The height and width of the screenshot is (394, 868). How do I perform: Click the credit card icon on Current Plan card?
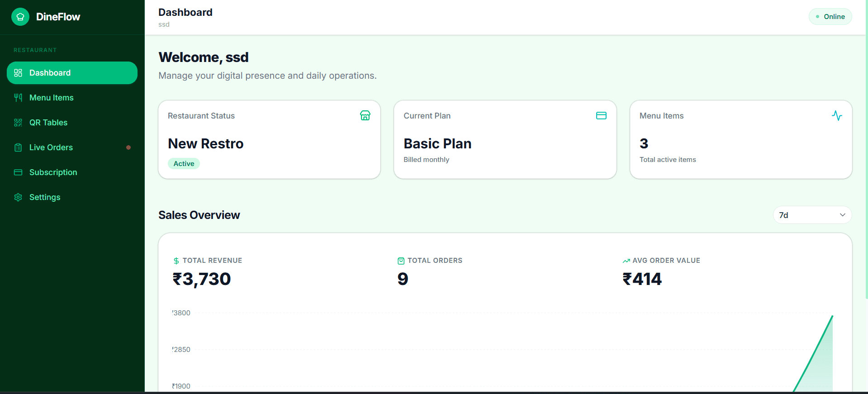pos(601,115)
